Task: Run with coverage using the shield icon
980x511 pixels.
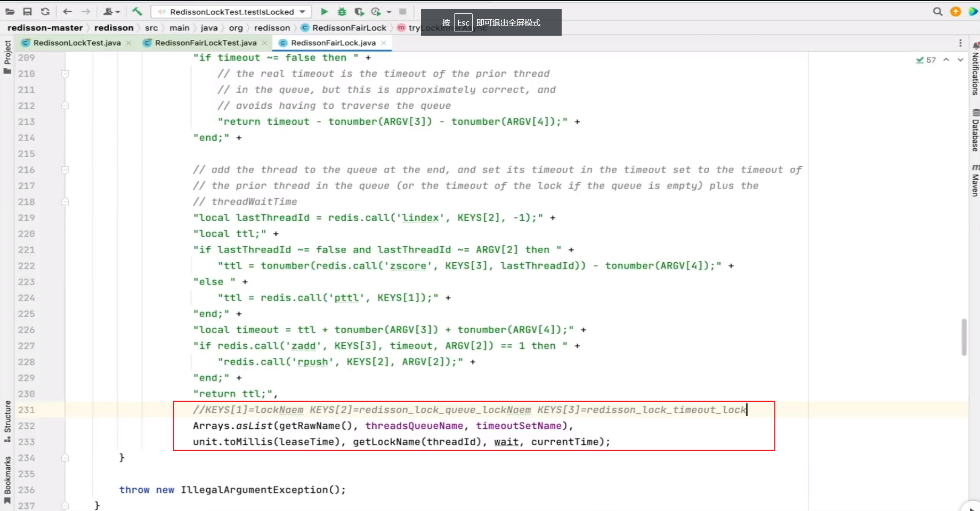Action: (359, 11)
